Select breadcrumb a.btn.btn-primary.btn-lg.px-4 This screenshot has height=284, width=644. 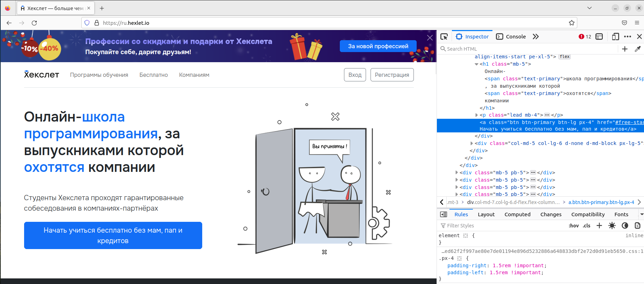coord(601,202)
